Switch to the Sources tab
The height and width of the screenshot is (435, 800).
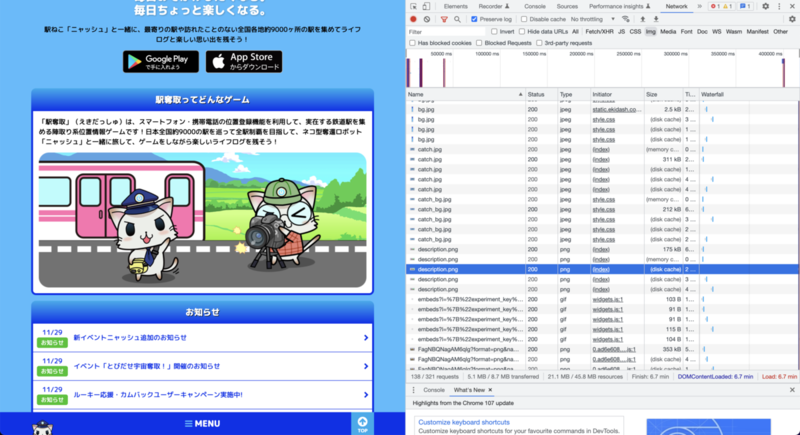[567, 6]
